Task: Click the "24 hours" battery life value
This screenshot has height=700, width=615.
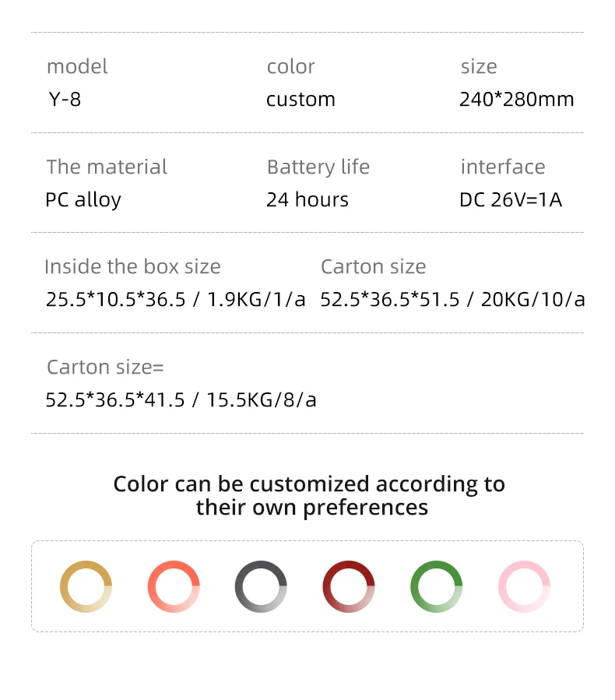Action: tap(307, 200)
